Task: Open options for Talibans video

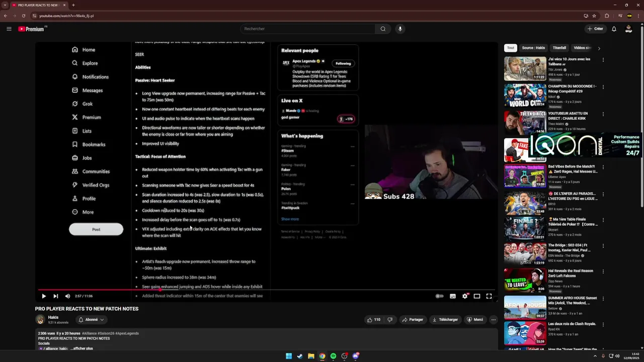Action: (603, 60)
